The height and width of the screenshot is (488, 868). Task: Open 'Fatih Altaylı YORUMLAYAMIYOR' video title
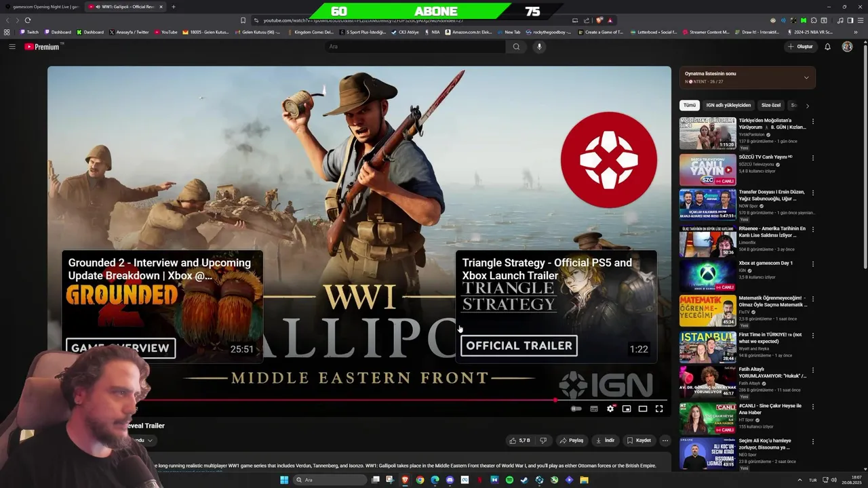tap(772, 372)
